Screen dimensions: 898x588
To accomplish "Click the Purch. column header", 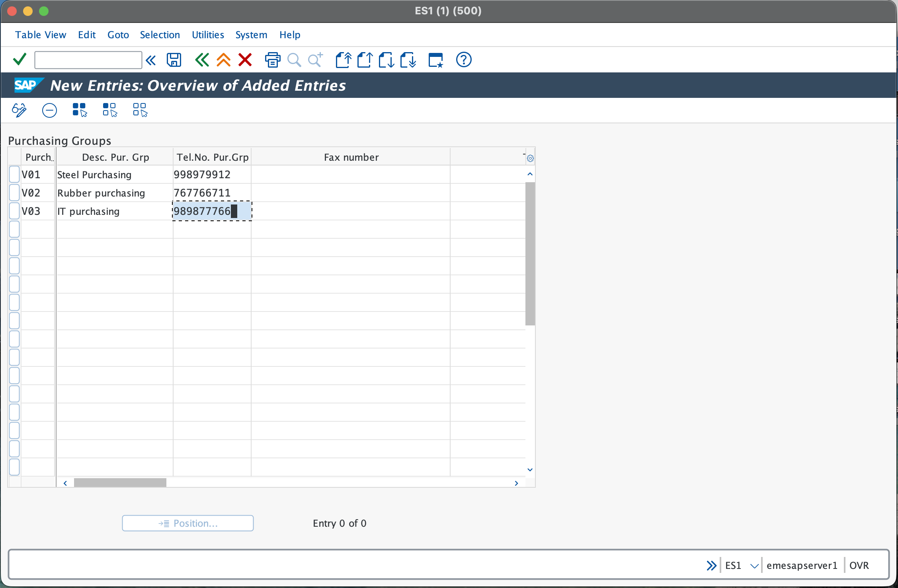I will click(x=38, y=157).
